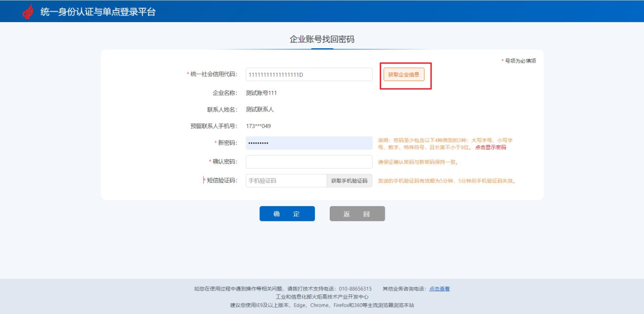Click the 5分钟 verification code validity hint
644x314 pixels.
(447, 181)
